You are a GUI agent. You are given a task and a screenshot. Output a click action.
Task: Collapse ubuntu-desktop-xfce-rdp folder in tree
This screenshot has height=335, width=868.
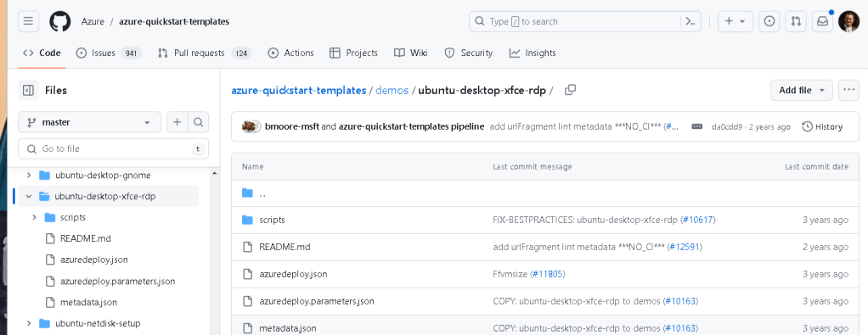(28, 196)
